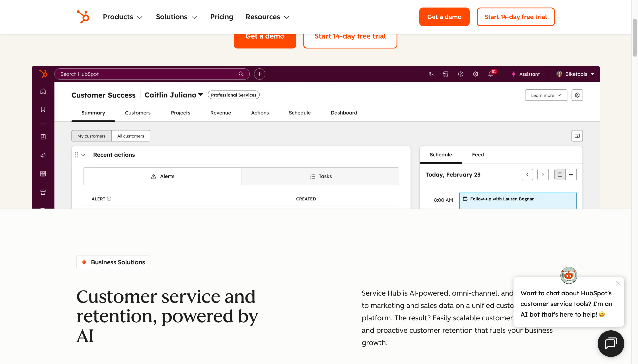The image size is (638, 364).
Task: Click the megaphone marketing icon in sidebar
Action: point(43,155)
